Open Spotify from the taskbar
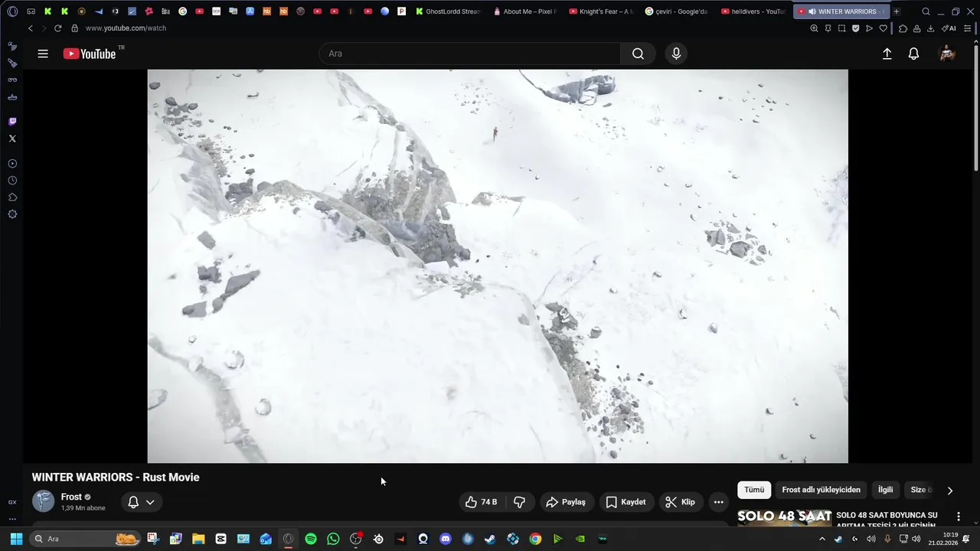980x551 pixels. [311, 539]
